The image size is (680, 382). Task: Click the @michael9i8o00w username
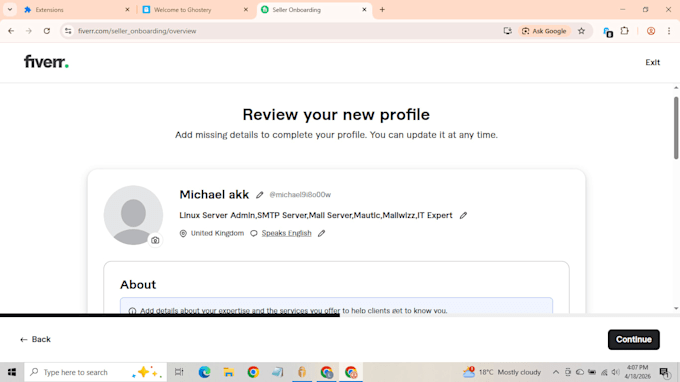[300, 195]
